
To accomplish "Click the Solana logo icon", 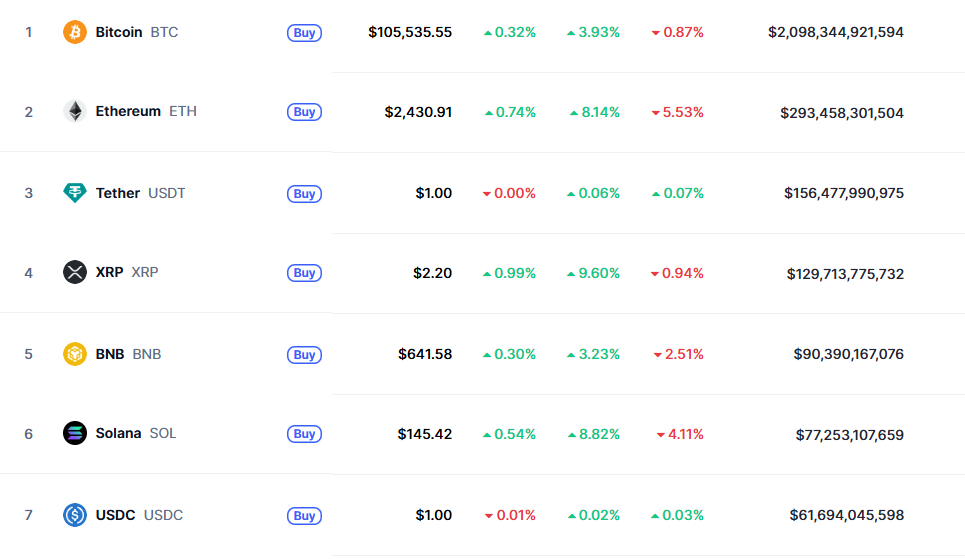I will [x=75, y=433].
